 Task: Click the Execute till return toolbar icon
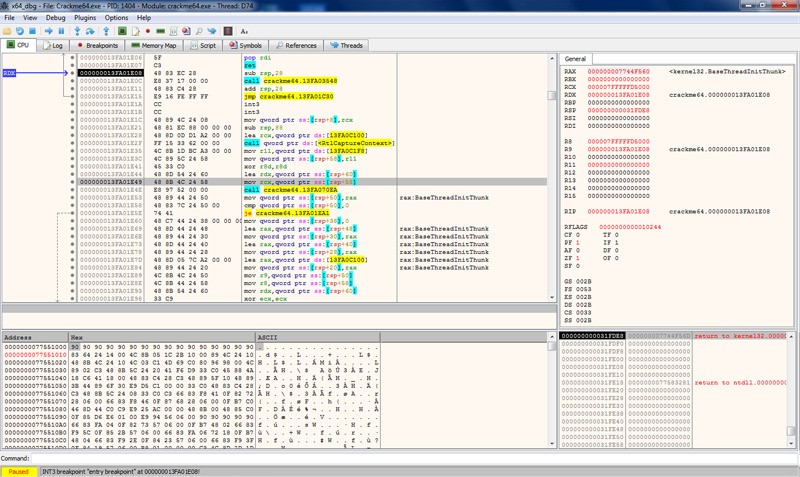click(106, 31)
